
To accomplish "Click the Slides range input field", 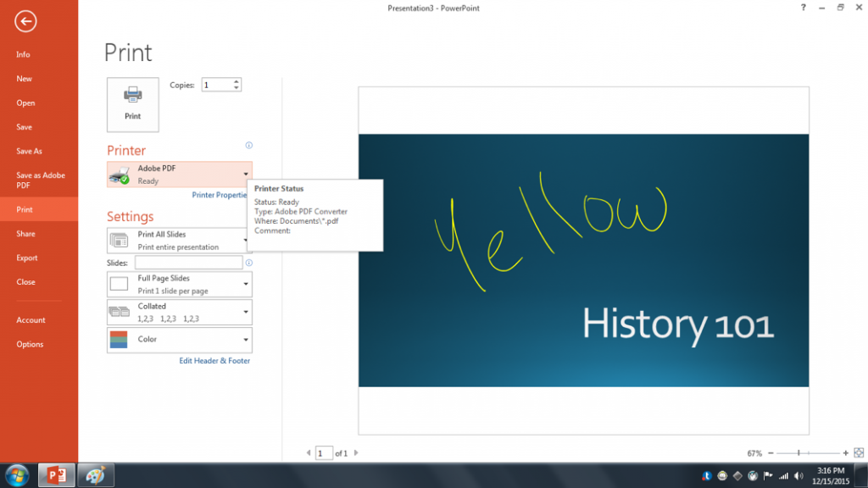I will (x=189, y=263).
